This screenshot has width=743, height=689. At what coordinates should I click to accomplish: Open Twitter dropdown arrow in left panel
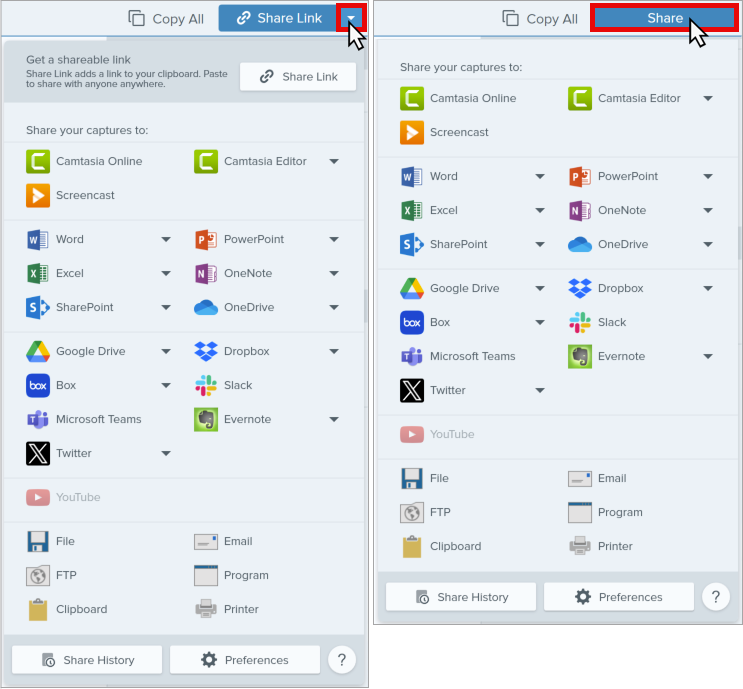166,453
